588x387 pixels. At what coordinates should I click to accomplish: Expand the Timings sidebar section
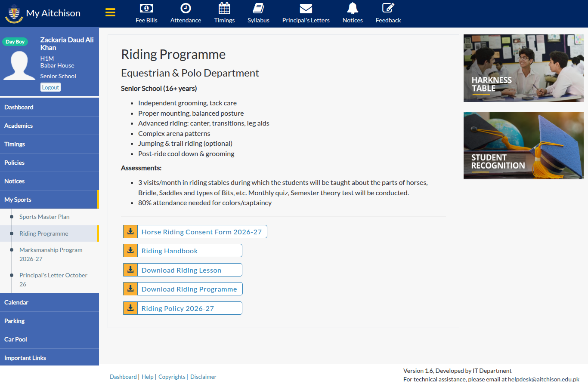click(x=50, y=144)
